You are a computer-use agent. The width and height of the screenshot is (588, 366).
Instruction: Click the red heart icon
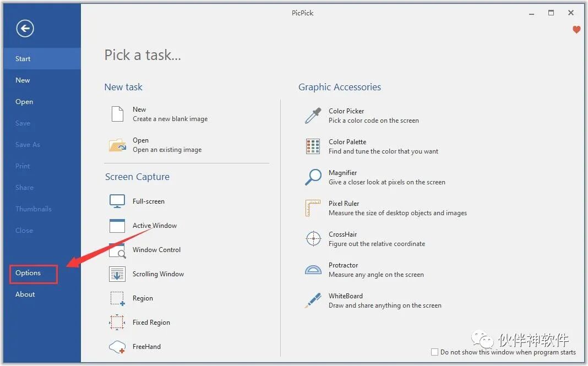pyautogui.click(x=576, y=30)
